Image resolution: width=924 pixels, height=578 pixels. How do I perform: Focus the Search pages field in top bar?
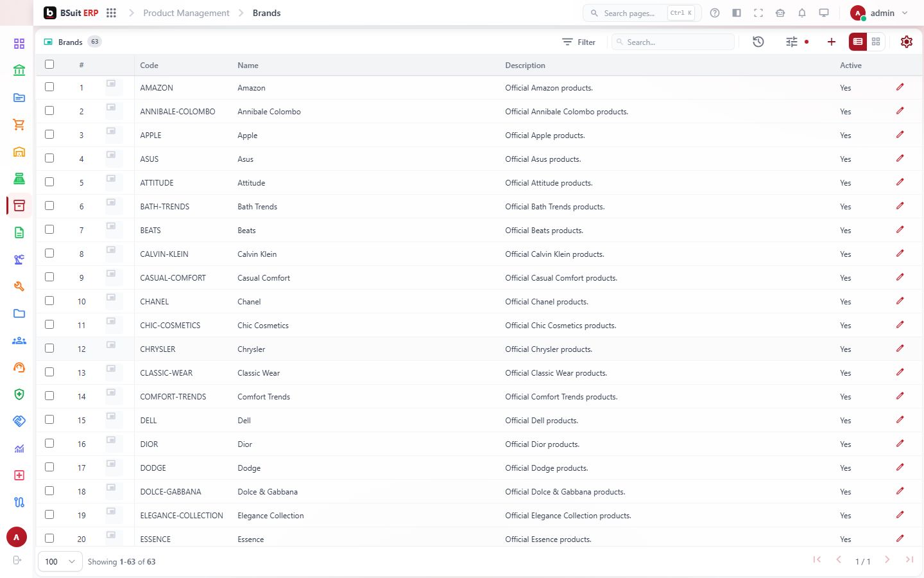642,13
